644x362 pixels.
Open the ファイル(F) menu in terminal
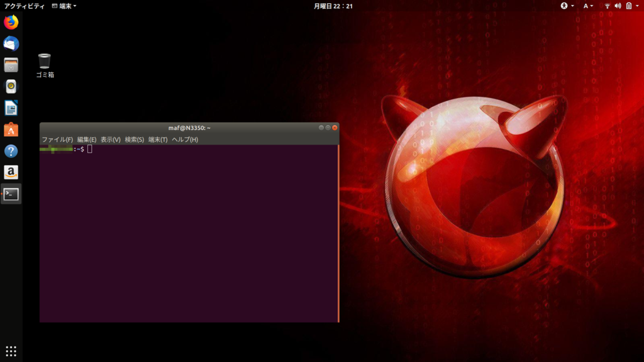[x=57, y=140]
